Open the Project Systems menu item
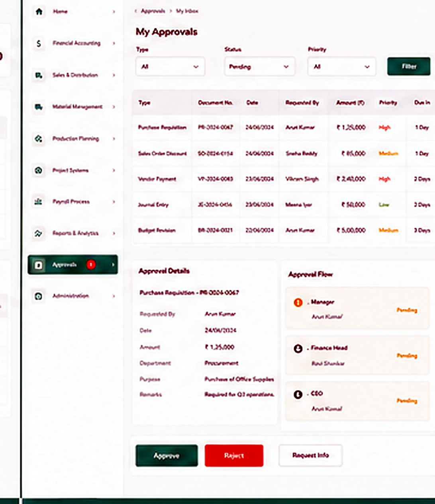The width and height of the screenshot is (435, 504). [x=74, y=170]
